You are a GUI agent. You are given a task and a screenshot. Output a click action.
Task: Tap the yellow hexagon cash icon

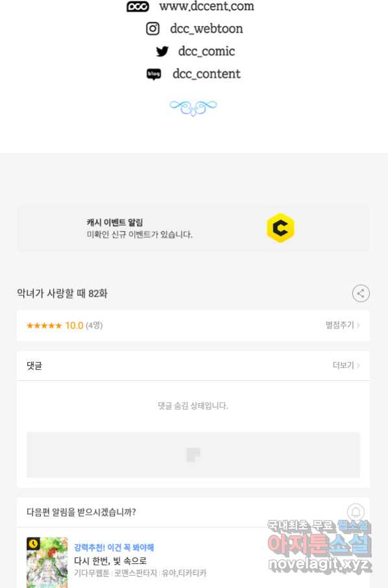click(280, 228)
